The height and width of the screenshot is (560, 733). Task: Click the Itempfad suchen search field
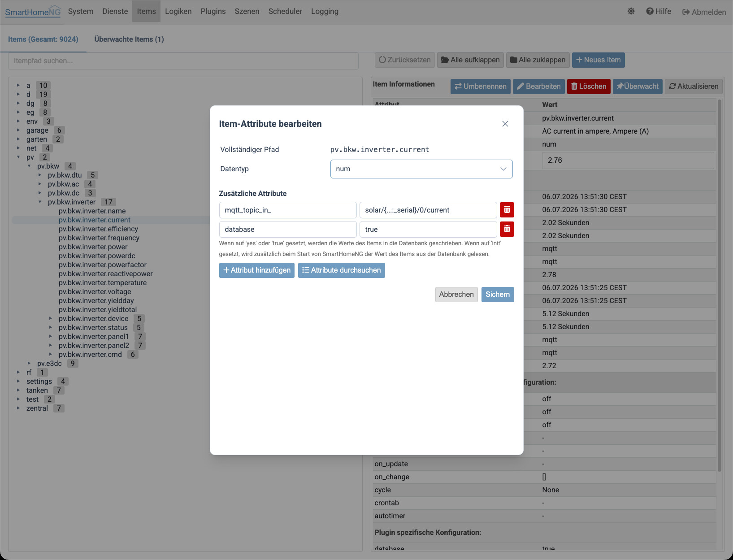[183, 61]
